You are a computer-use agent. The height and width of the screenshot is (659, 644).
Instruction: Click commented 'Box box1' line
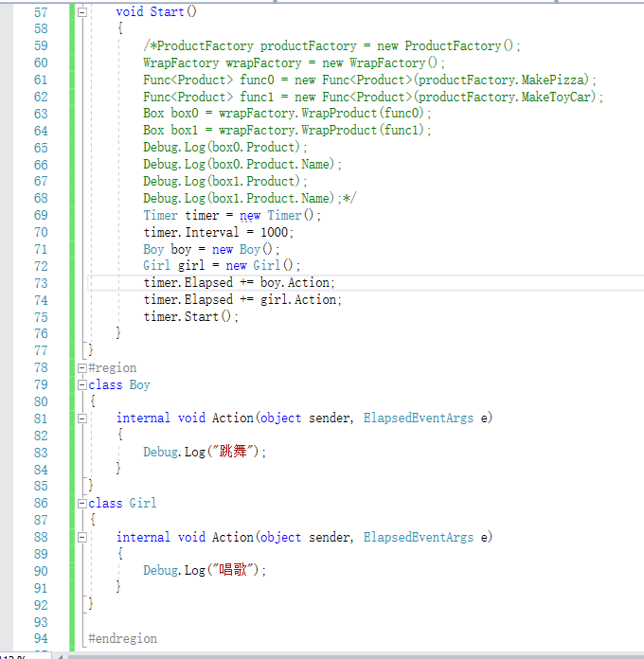pos(287,131)
